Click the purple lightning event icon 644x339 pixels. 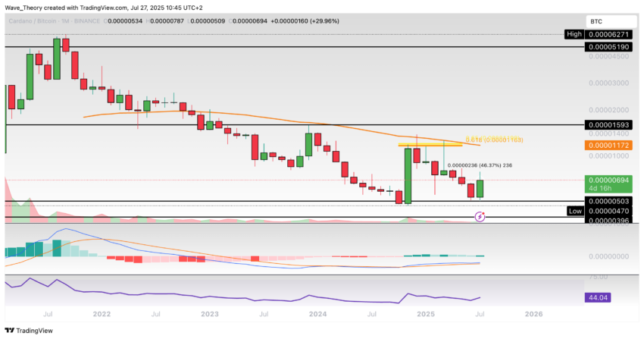pos(480,216)
